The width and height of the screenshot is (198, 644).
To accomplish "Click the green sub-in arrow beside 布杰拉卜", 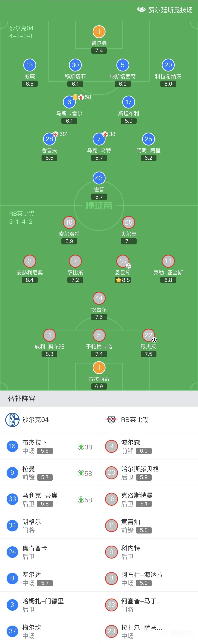I will (x=81, y=446).
